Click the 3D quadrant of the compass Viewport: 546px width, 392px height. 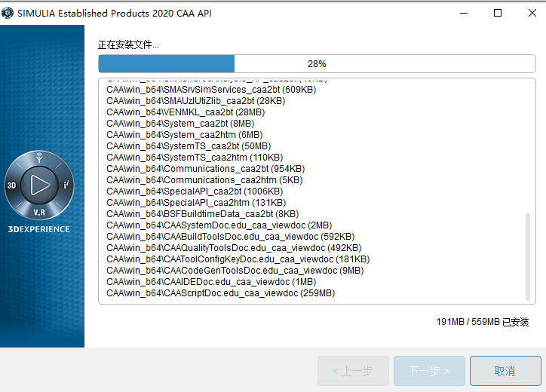point(12,185)
